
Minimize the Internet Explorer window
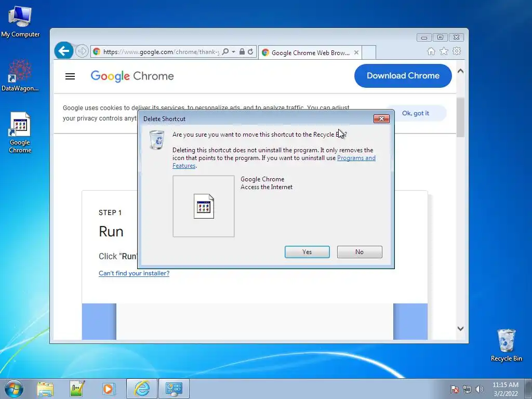click(424, 37)
